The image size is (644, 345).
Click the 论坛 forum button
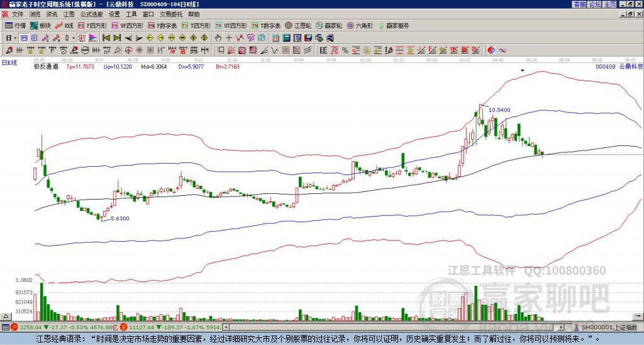tap(594, 4)
